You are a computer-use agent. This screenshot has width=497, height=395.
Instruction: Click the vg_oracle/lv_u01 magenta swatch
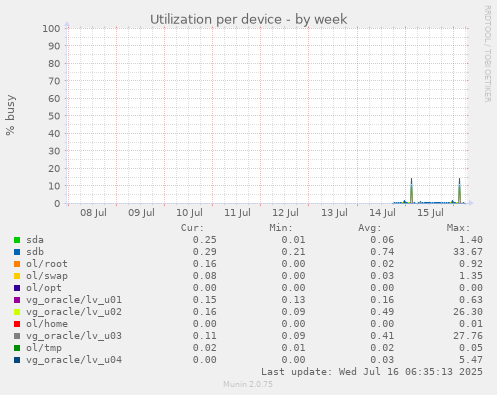(x=17, y=300)
